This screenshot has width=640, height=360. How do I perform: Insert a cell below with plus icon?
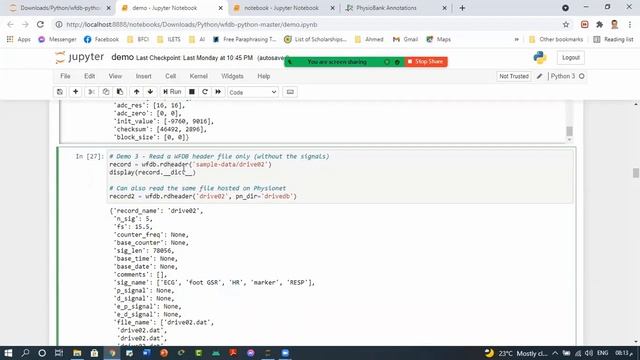(76, 92)
